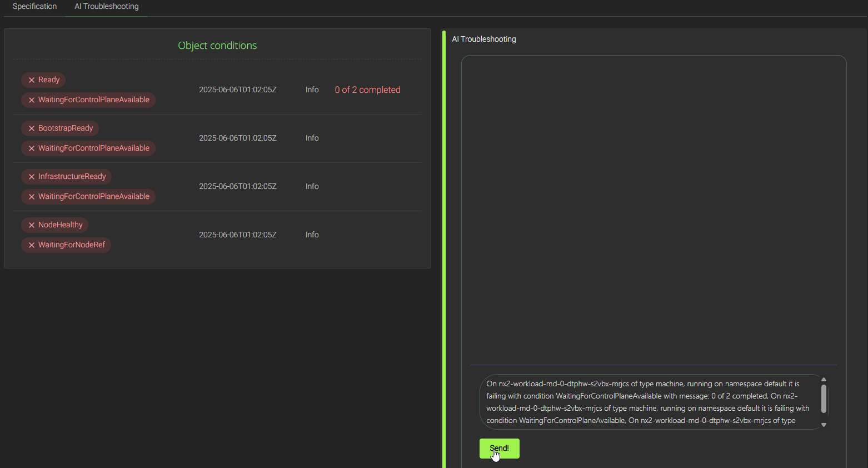
Task: Click the X icon on NodeHealthy chip
Action: tap(32, 225)
